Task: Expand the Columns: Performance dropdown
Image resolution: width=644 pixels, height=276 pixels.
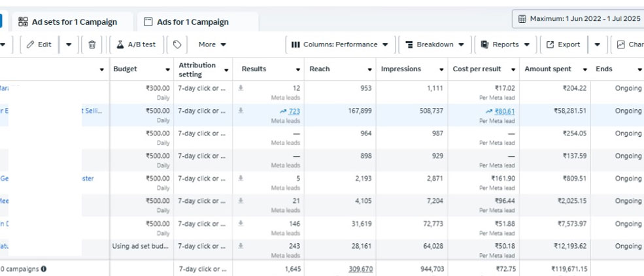Action: [339, 44]
